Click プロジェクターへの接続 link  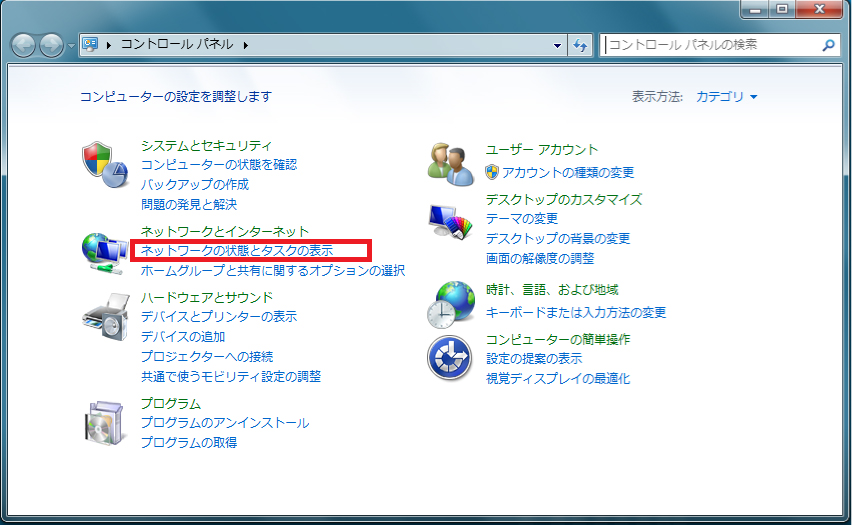(206, 356)
